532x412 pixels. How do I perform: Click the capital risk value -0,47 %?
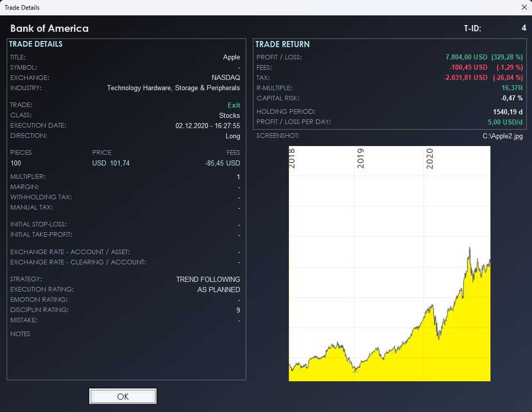[x=511, y=98]
